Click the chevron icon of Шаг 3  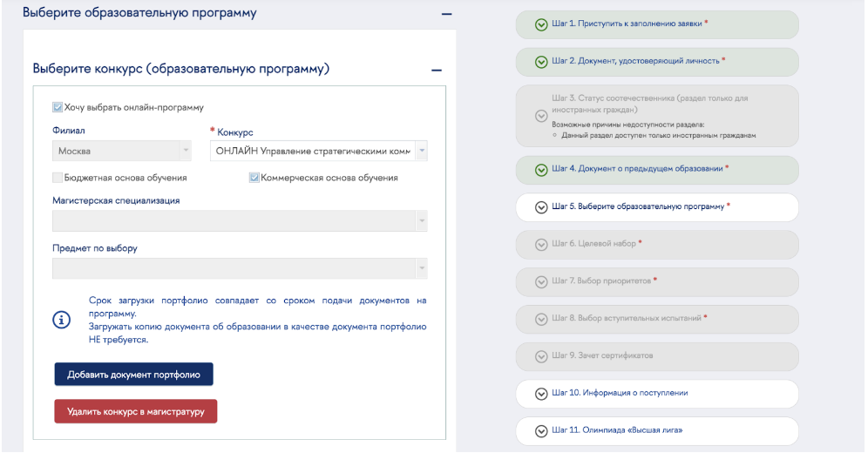541,116
